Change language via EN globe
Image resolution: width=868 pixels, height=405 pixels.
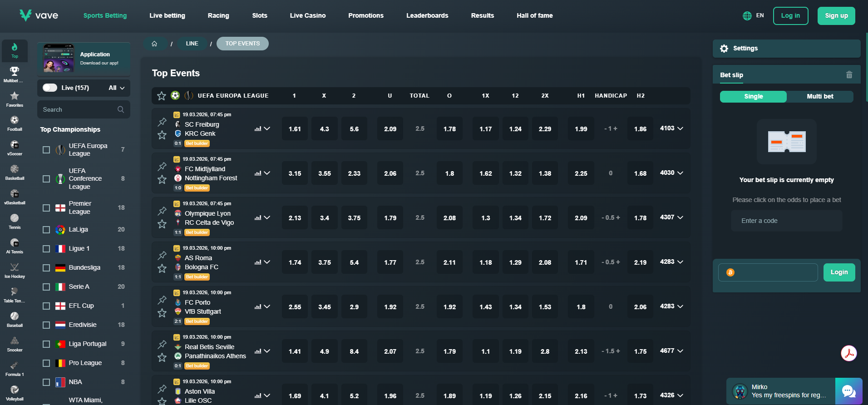coord(753,15)
